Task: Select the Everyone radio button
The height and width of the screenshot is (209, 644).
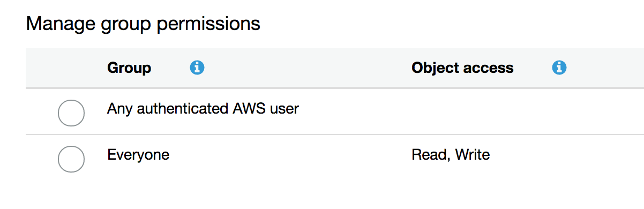Action: pyautogui.click(x=71, y=159)
